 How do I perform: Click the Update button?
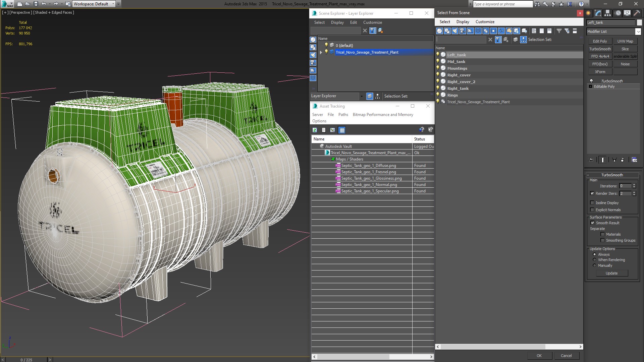611,273
